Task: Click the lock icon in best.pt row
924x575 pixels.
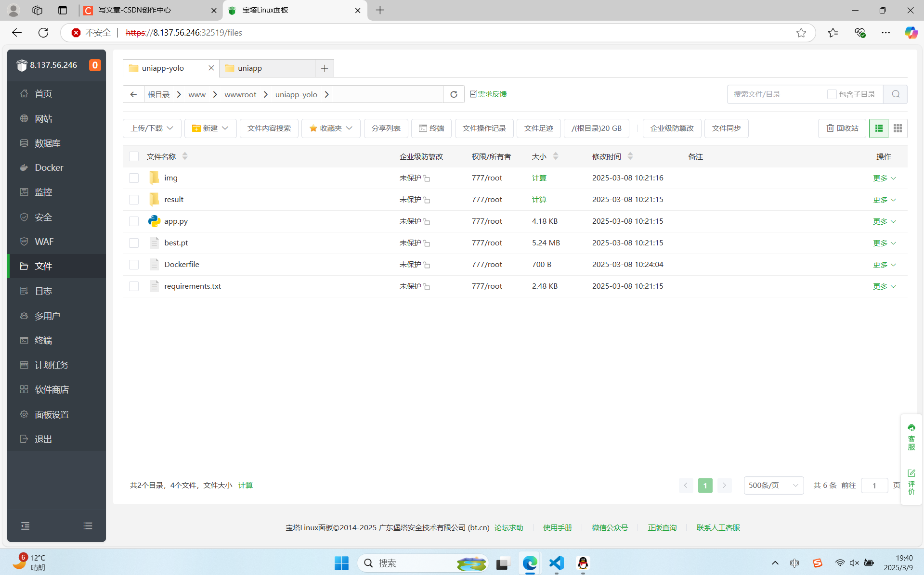Action: point(427,243)
